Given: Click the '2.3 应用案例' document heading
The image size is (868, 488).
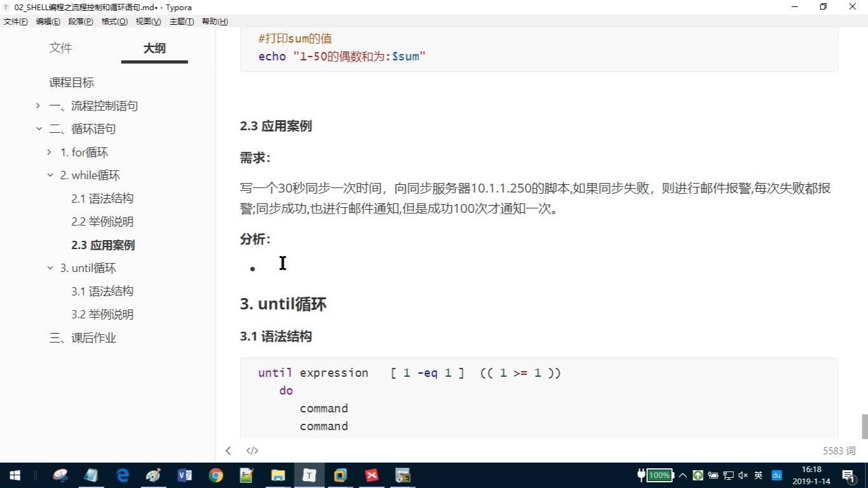Looking at the screenshot, I should (x=275, y=126).
